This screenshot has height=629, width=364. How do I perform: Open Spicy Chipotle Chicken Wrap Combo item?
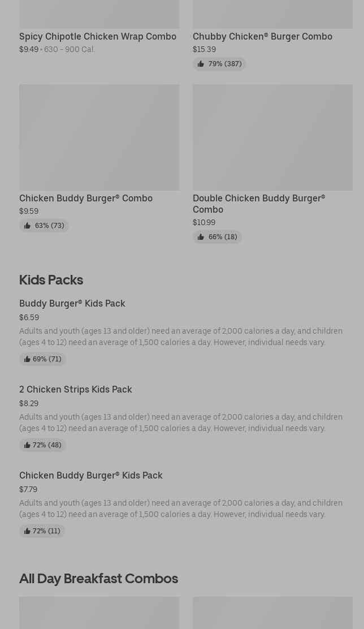click(x=98, y=36)
